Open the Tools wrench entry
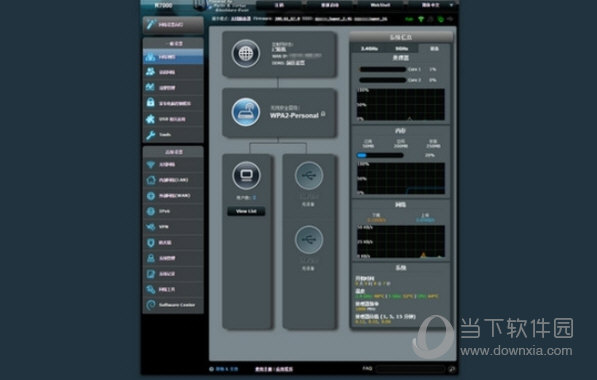Image resolution: width=597 pixels, height=380 pixels. coord(173,134)
